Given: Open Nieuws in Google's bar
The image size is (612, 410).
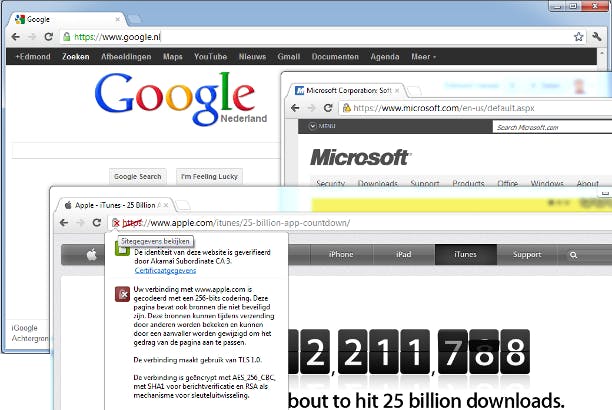Looking at the screenshot, I should [x=252, y=57].
